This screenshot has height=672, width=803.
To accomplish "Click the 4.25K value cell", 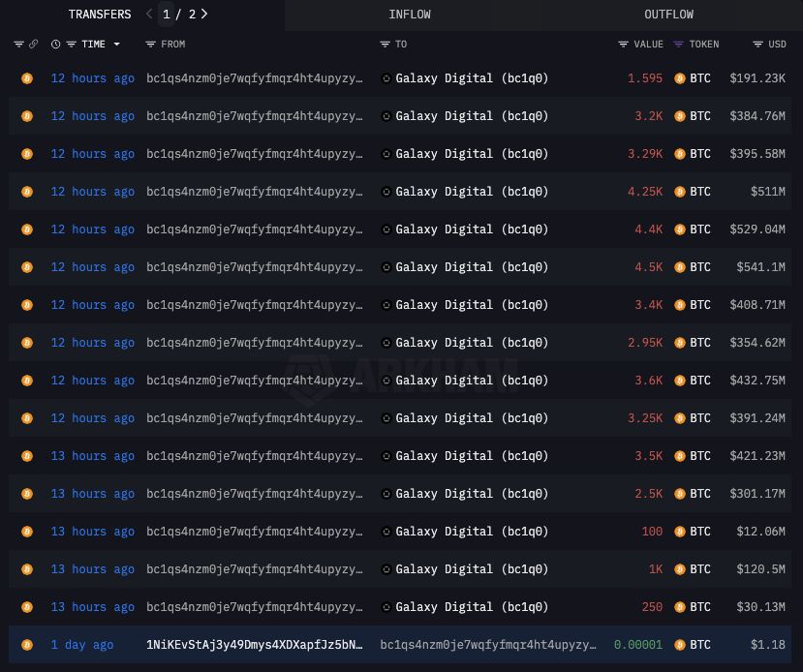I will click(645, 192).
